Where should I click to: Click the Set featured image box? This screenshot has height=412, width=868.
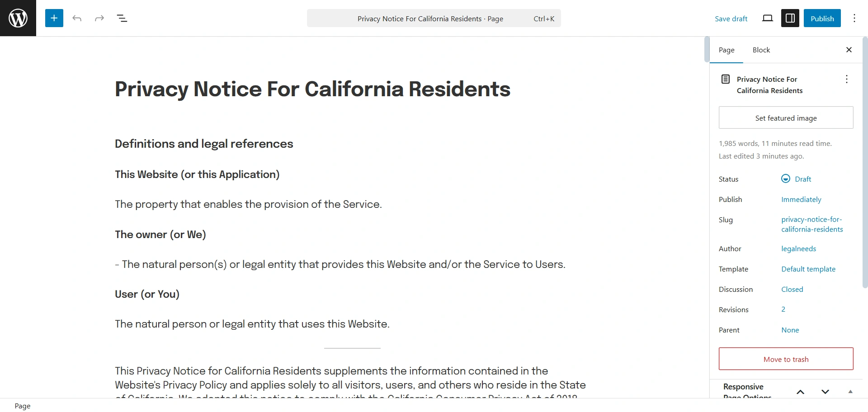pos(786,118)
